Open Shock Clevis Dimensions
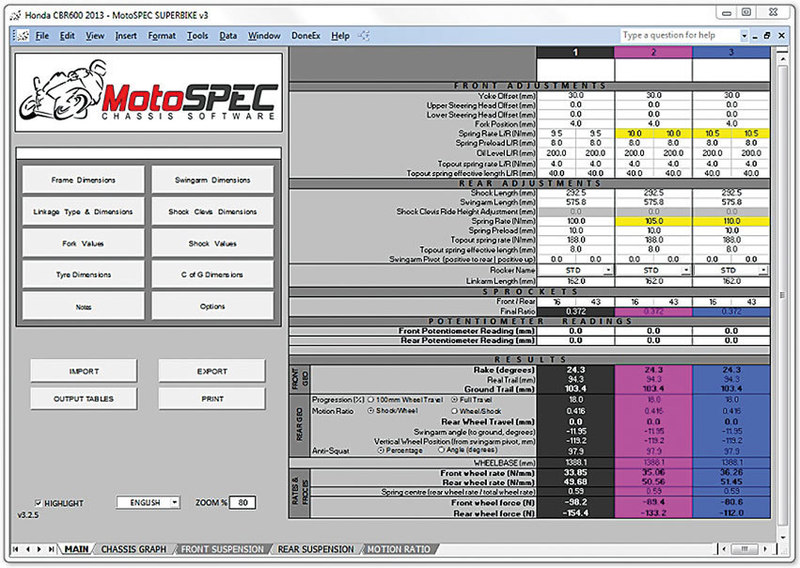 point(212,211)
